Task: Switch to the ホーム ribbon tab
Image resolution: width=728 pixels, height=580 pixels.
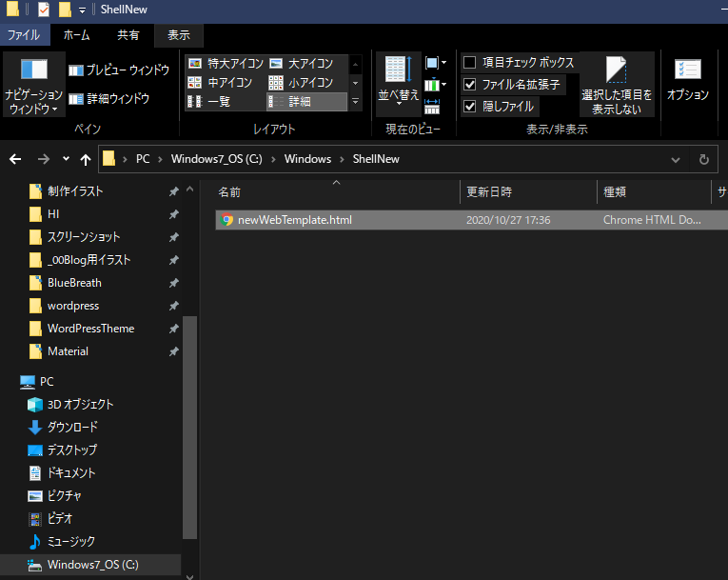Action: coord(77,35)
